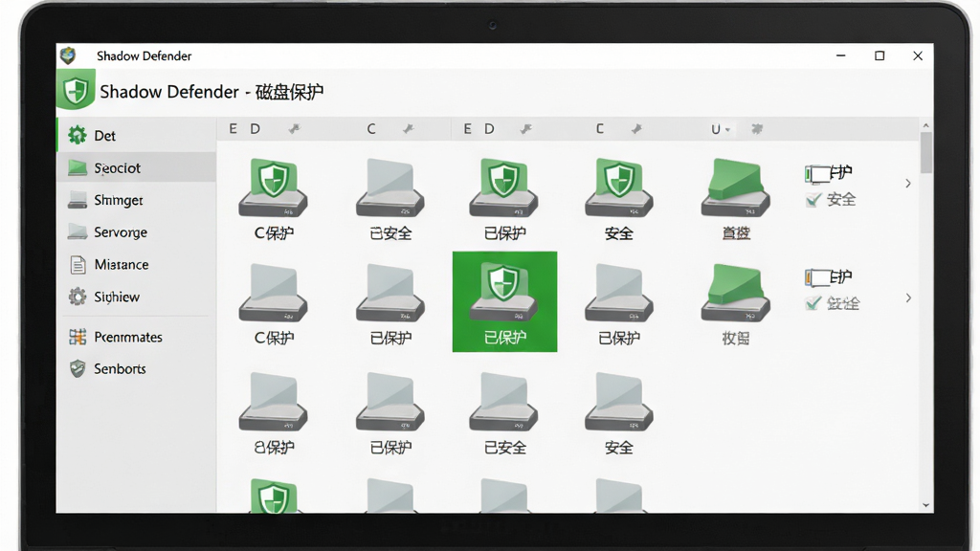Select the shielded drive labeled C保护

tap(273, 199)
